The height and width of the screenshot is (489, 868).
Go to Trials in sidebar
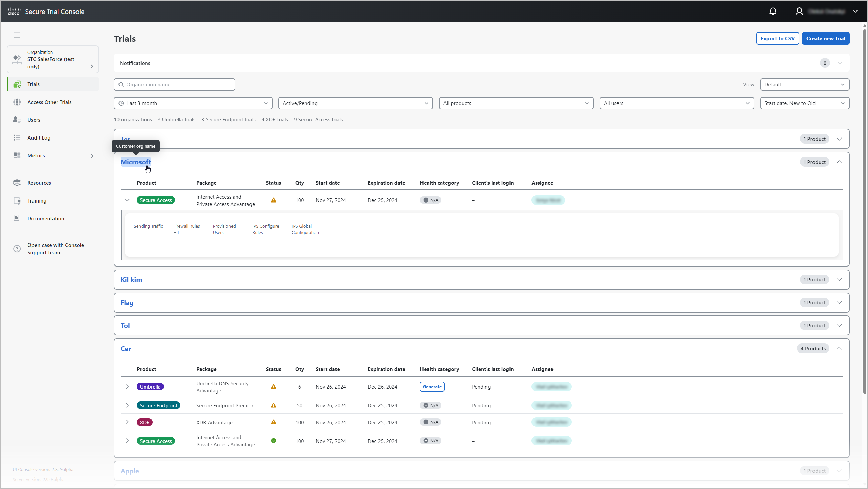tap(53, 84)
